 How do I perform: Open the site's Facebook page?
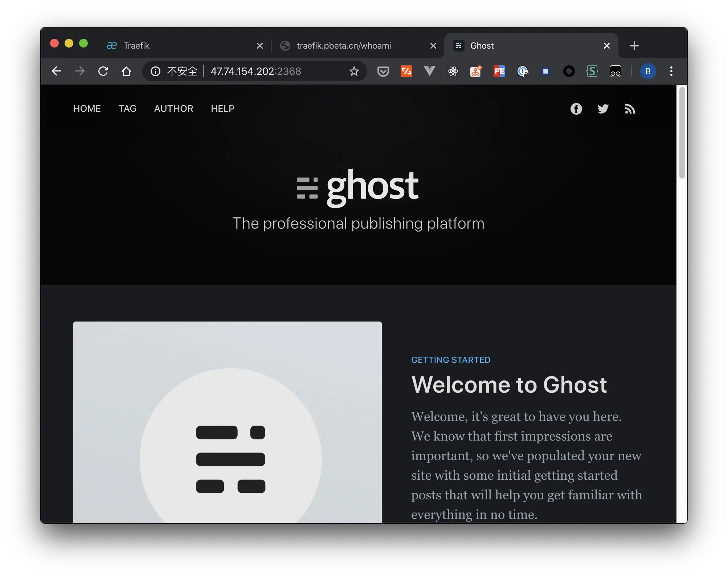coord(576,109)
